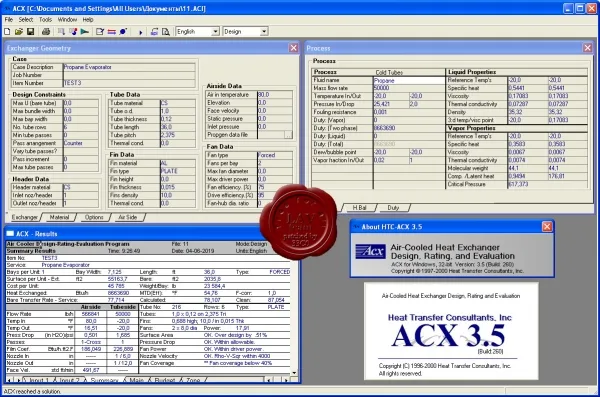Click the Save diskette toolbar icon
The height and width of the screenshot is (397, 600).
[x=30, y=32]
